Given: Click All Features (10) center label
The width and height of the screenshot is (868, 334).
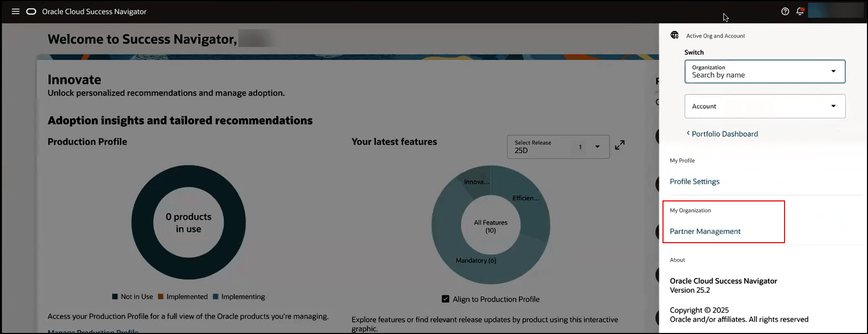Looking at the screenshot, I should pyautogui.click(x=490, y=226).
